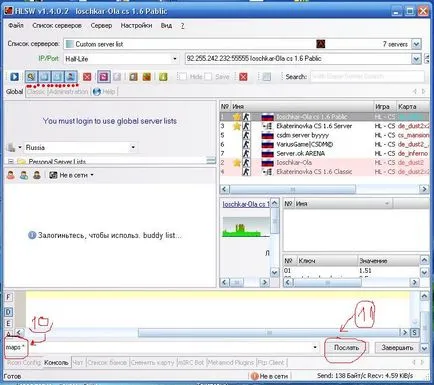
Task: Click the orange-brown toolbar icon
Action: 147,77
